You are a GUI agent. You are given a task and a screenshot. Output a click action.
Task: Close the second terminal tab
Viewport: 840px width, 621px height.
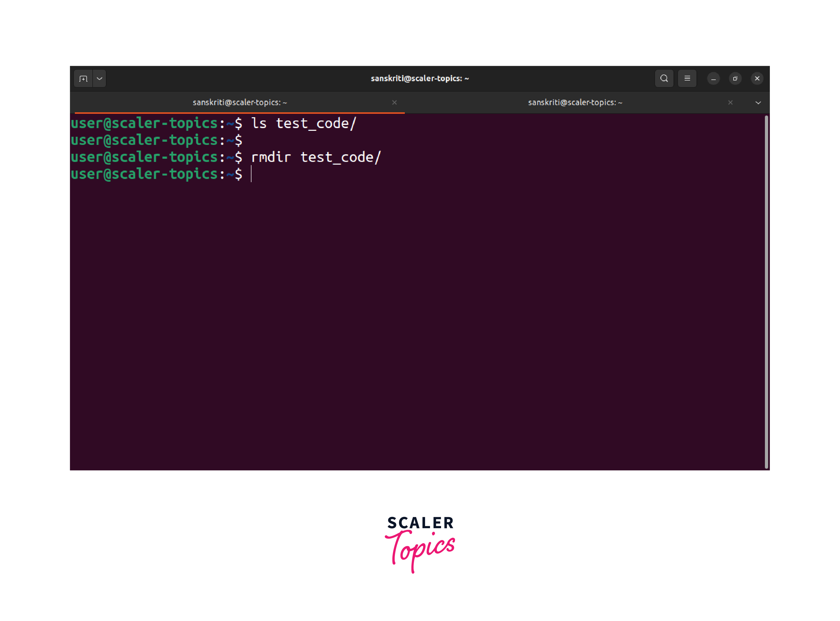click(x=730, y=103)
